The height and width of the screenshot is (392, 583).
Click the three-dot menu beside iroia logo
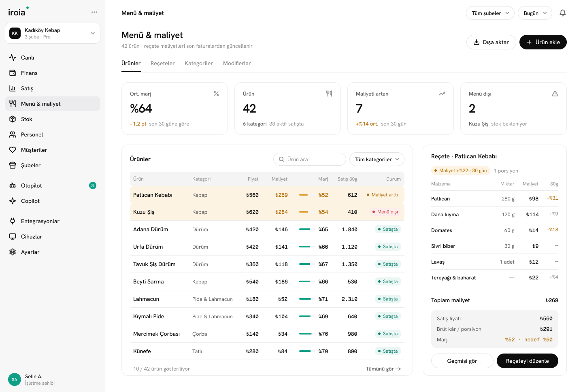[x=94, y=12]
